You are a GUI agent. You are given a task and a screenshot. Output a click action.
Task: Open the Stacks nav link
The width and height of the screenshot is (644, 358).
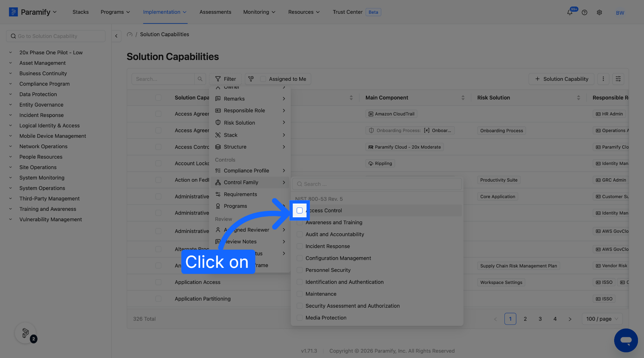[80, 12]
